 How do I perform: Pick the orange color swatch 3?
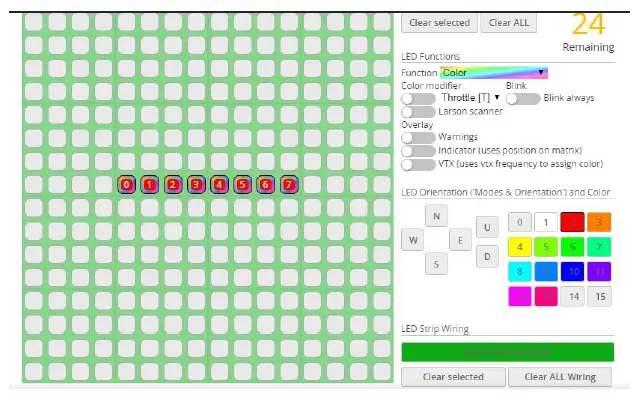coord(599,222)
